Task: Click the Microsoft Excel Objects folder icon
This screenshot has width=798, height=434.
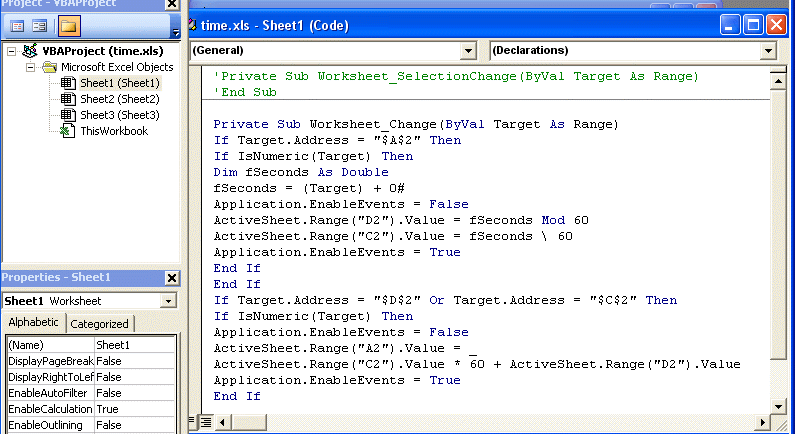Action: tap(49, 67)
